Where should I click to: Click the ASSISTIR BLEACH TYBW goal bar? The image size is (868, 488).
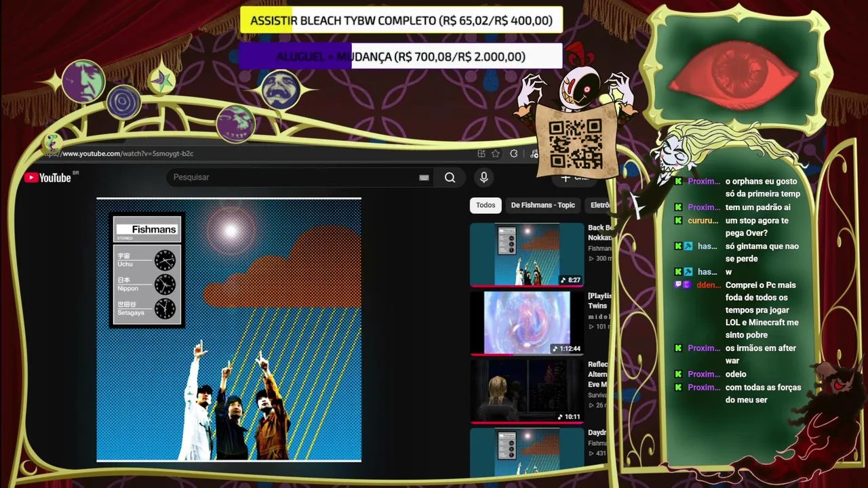pyautogui.click(x=401, y=20)
